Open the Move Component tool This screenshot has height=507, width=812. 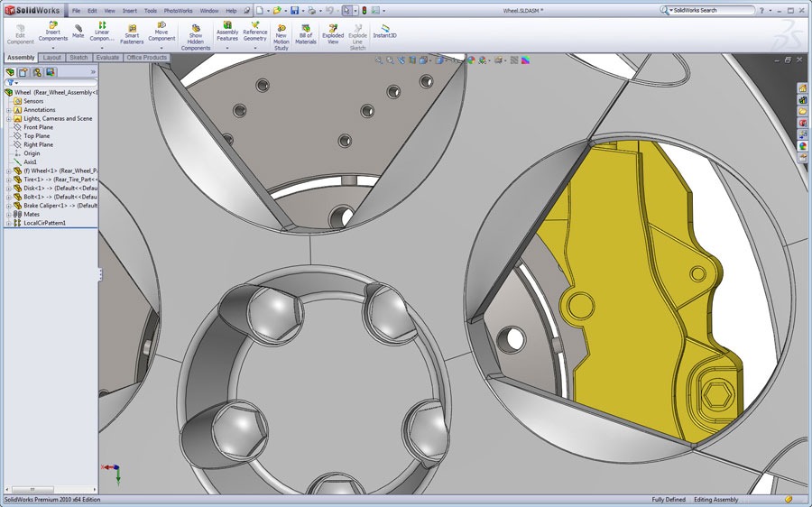[x=161, y=32]
